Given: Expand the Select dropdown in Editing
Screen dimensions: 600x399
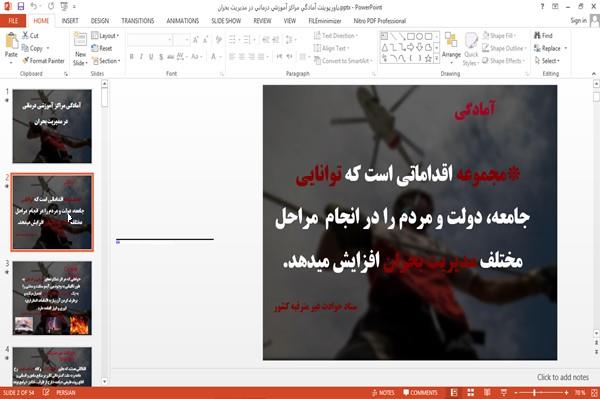Looking at the screenshot, I should tap(548, 61).
